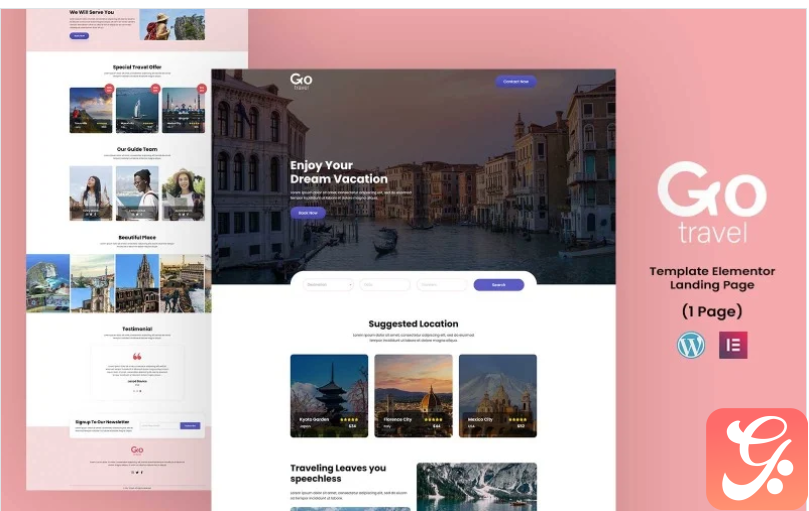Click the Go travel logo in hero header
The image size is (809, 511).
tap(301, 81)
